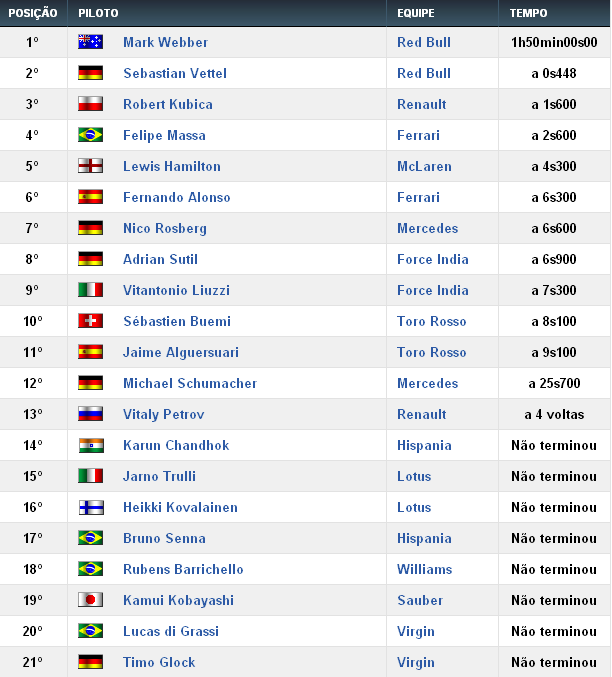The image size is (612, 677).
Task: Open Fernando Alonso's driver page
Action: 176,197
